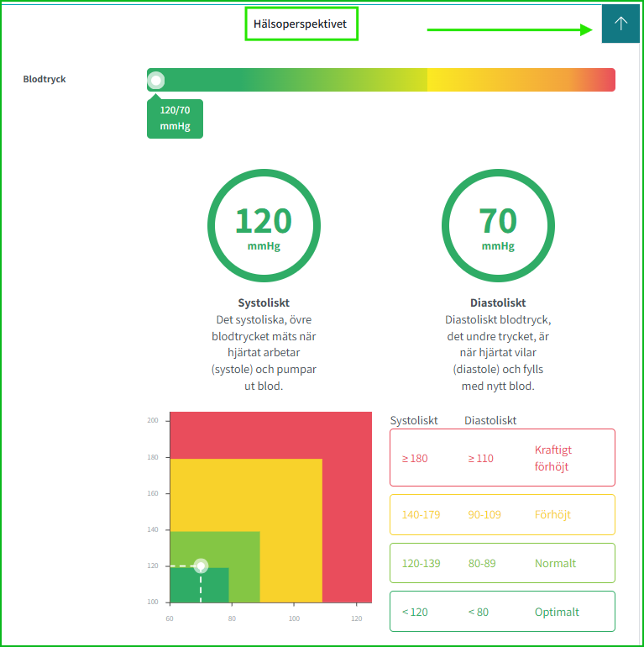The image size is (644, 647).
Task: Click the Systoliskt heading under the circle
Action: tap(264, 302)
